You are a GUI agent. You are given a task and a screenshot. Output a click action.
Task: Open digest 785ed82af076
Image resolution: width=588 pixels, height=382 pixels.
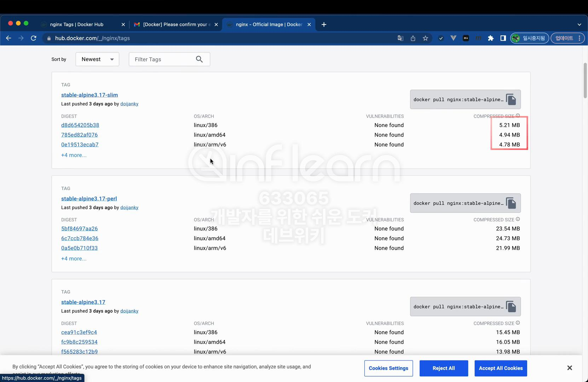point(79,135)
